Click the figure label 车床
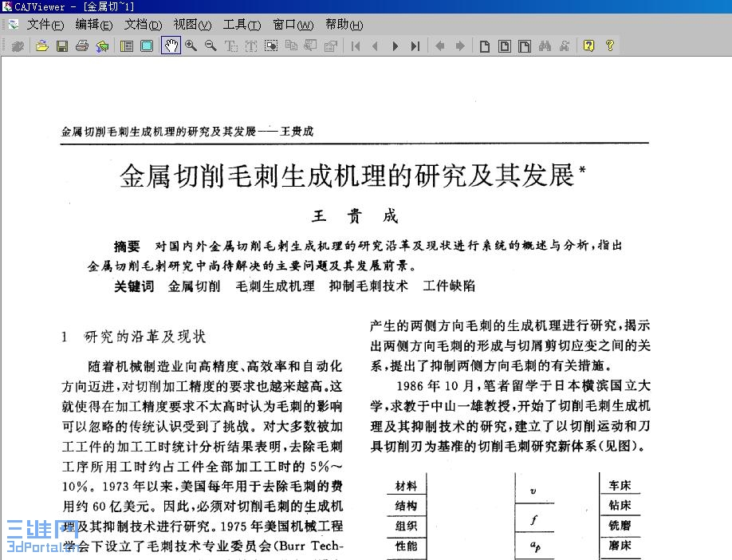This screenshot has width=732, height=560. coord(620,485)
